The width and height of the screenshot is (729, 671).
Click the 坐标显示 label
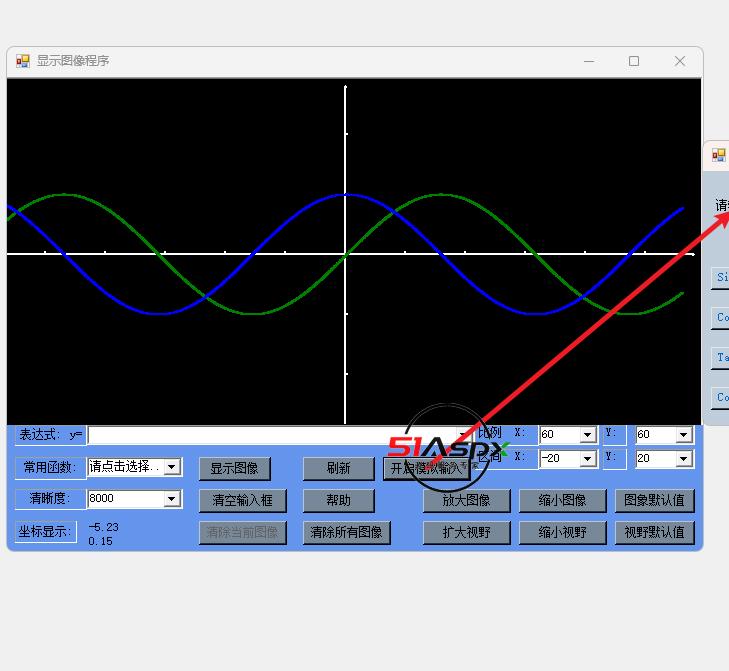[46, 531]
